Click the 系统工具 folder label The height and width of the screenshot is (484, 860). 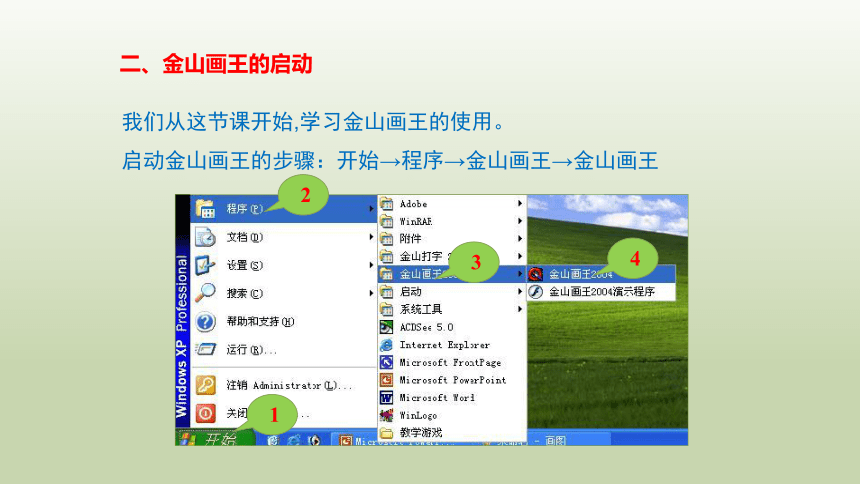coord(421,309)
